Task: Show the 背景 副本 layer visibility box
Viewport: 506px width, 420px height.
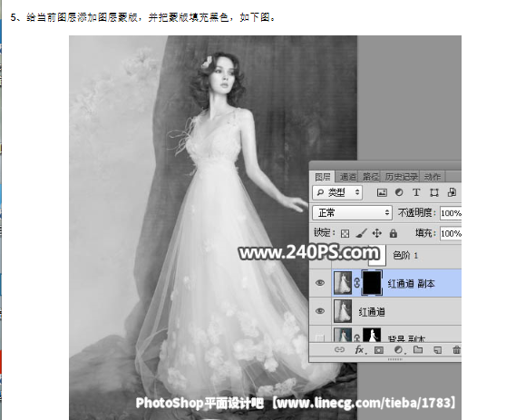Action: (320, 338)
